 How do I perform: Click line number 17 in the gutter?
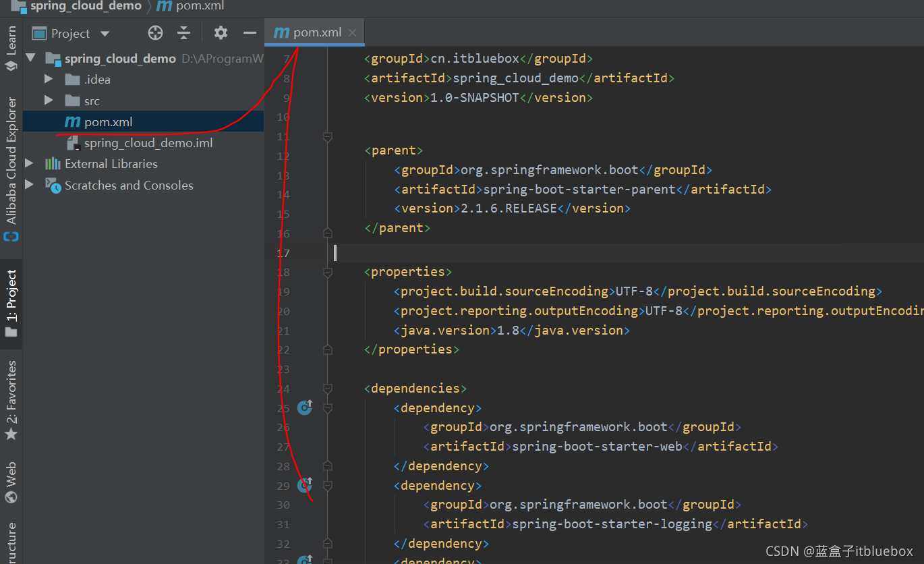pyautogui.click(x=283, y=253)
